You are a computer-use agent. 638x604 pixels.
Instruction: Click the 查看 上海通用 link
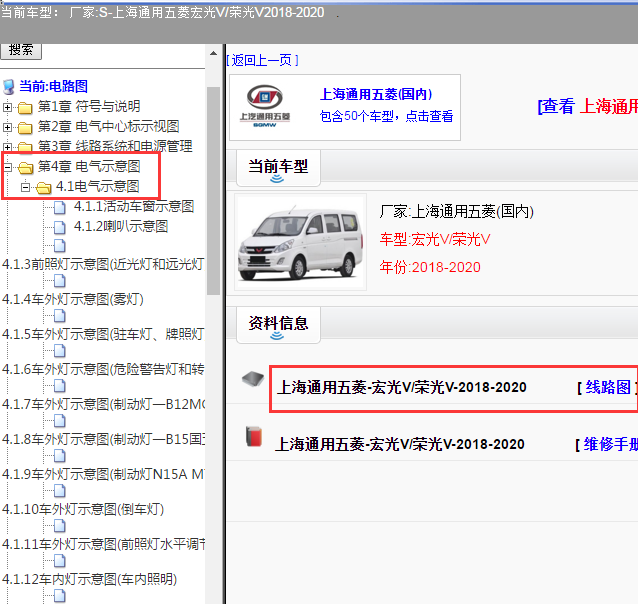click(x=588, y=107)
